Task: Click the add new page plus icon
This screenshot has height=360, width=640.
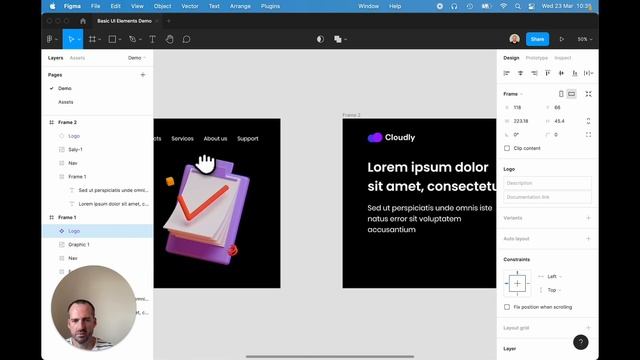Action: [143, 75]
